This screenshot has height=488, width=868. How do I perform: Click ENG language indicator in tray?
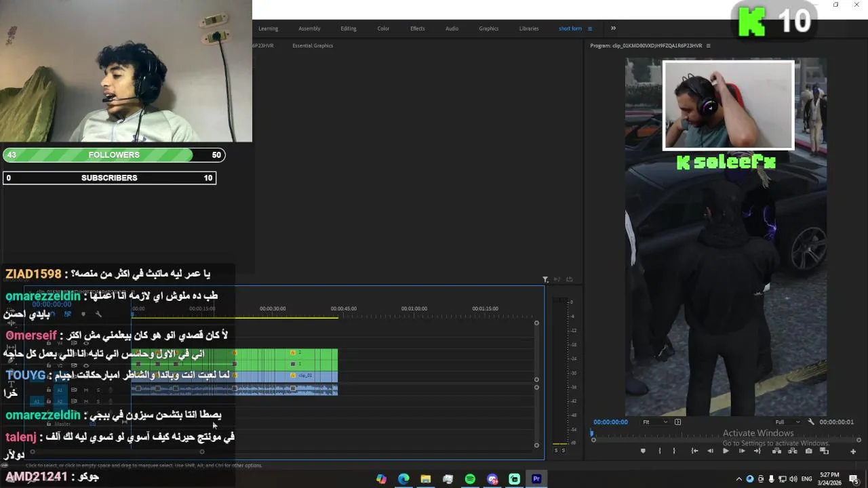[x=807, y=479]
